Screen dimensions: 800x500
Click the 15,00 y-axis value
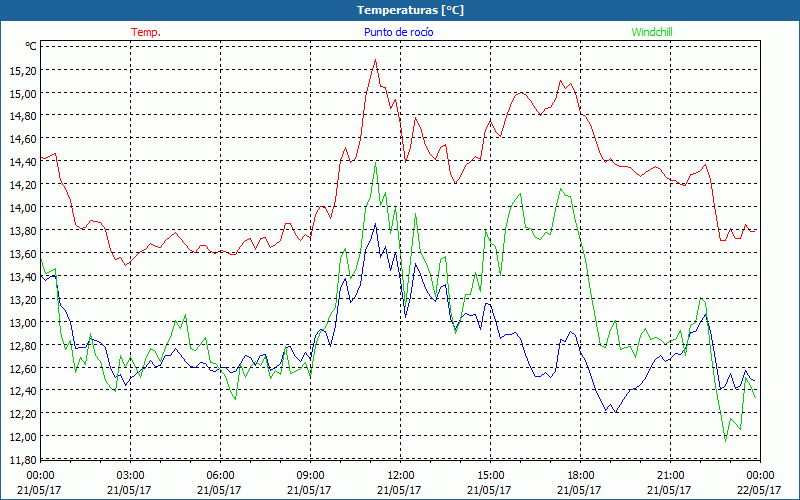tap(23, 93)
